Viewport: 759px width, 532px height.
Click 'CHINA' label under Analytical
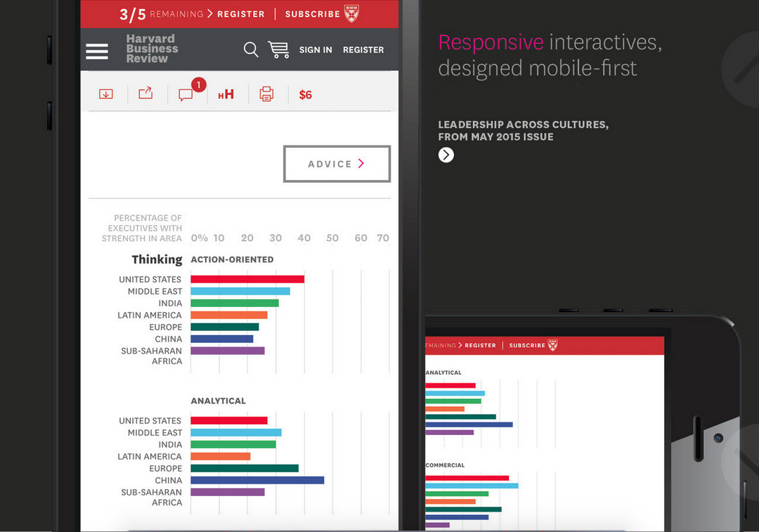[x=169, y=480]
